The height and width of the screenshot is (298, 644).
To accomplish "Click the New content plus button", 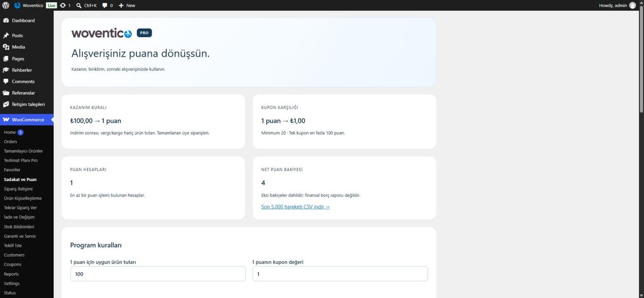I will (x=127, y=6).
